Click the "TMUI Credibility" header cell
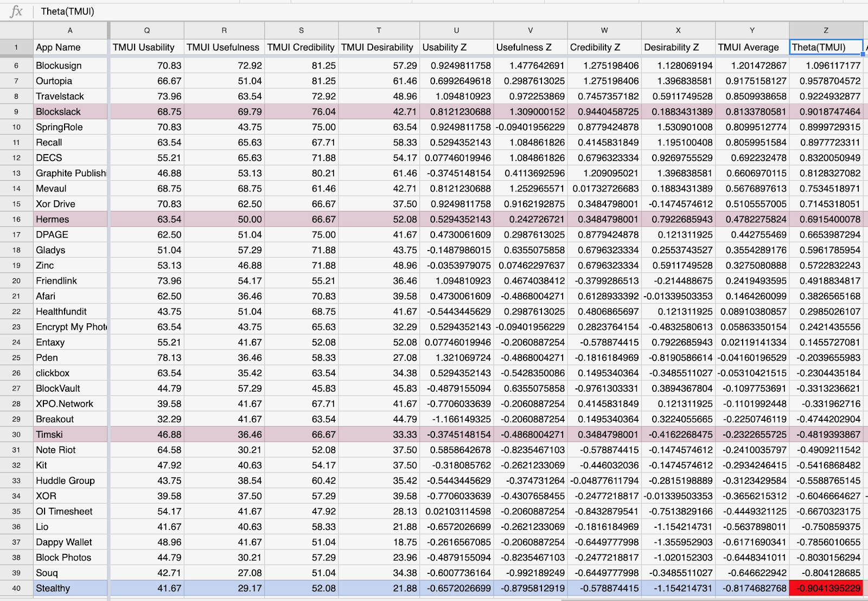 pyautogui.click(x=302, y=47)
